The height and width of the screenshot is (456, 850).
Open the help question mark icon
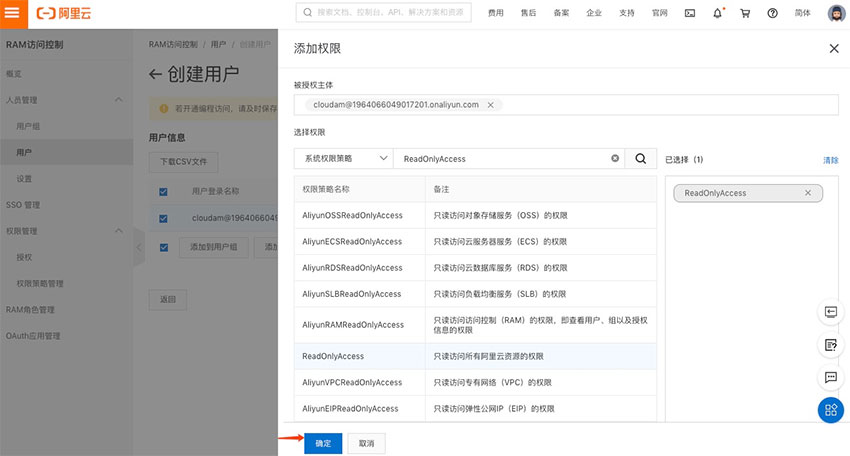coord(772,13)
